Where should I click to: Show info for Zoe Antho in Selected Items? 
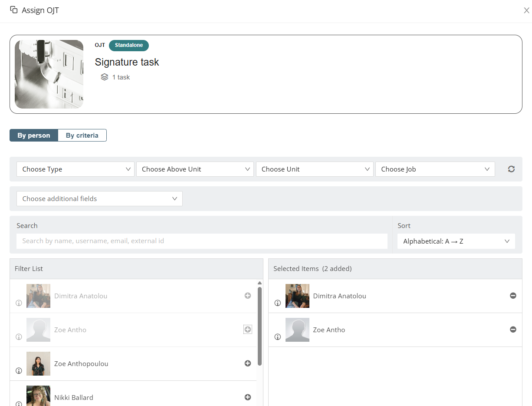click(x=278, y=337)
